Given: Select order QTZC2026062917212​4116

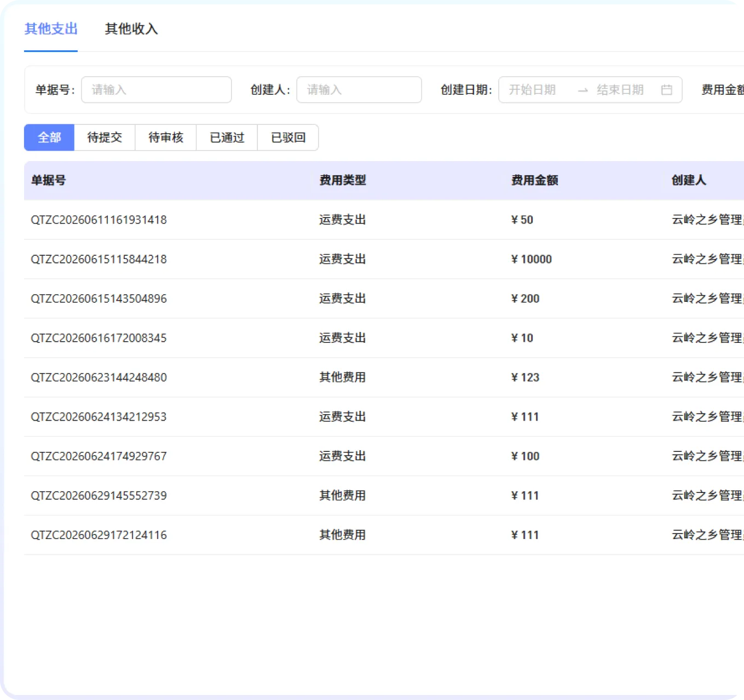Looking at the screenshot, I should (99, 535).
